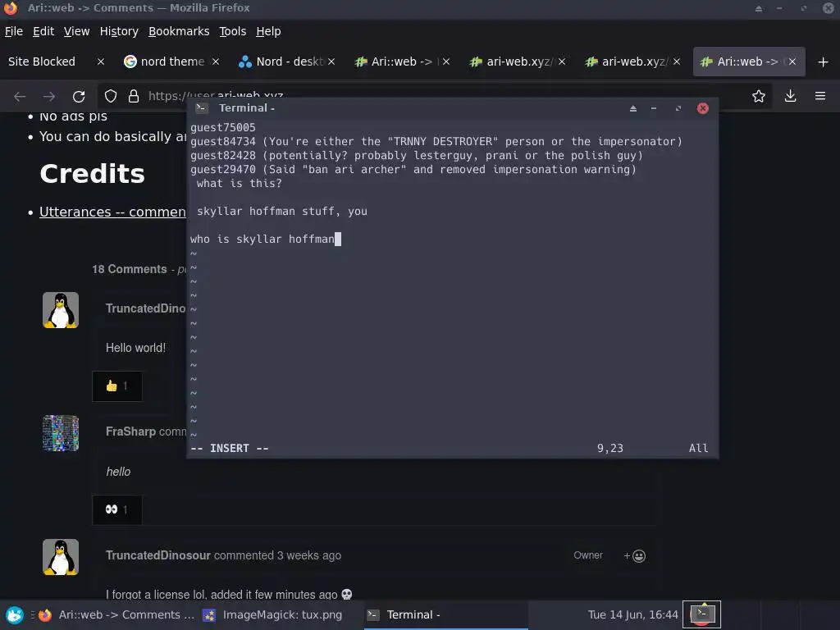Go forward to next page

point(48,97)
